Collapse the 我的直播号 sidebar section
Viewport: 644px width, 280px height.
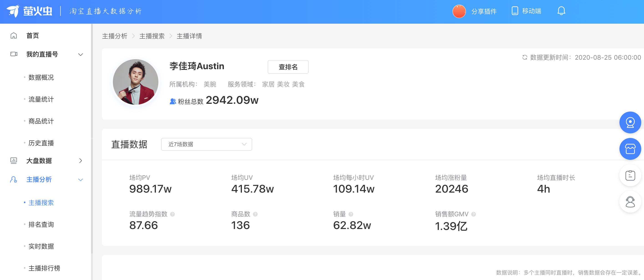[x=80, y=54]
